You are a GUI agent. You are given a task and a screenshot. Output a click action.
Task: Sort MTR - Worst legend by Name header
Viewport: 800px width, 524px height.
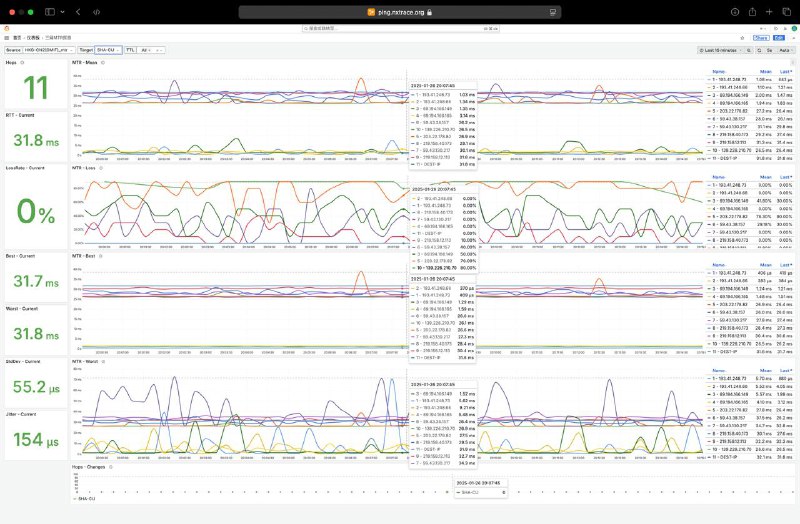[719, 370]
